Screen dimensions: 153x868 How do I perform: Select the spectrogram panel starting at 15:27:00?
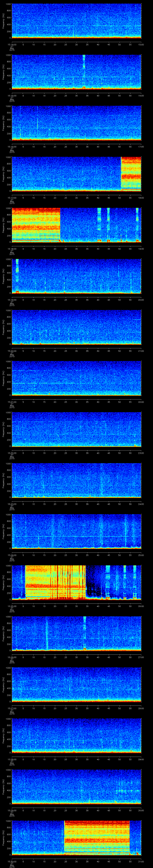click(76, 685)
